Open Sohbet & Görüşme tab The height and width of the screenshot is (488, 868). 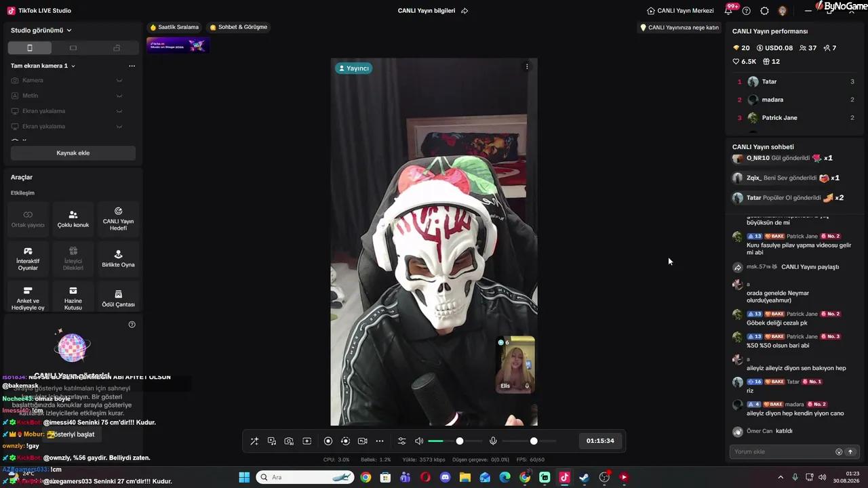239,27
